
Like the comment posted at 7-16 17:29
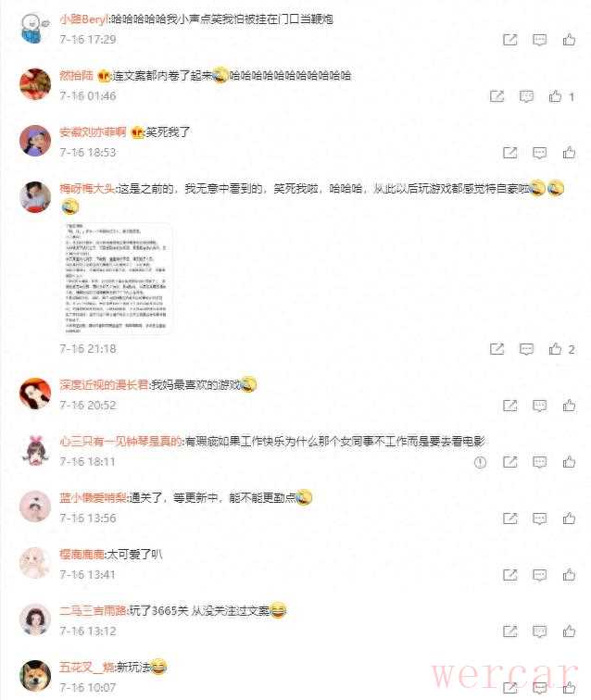coord(569,40)
